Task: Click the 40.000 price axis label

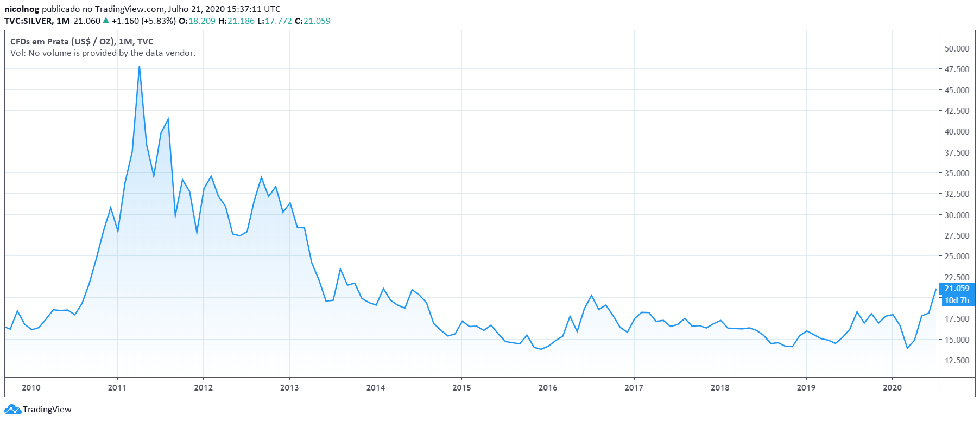Action: (957, 131)
